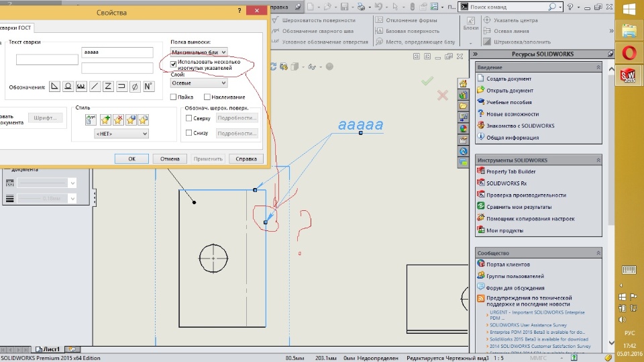Click the Print icon in top toolbar

[361, 7]
